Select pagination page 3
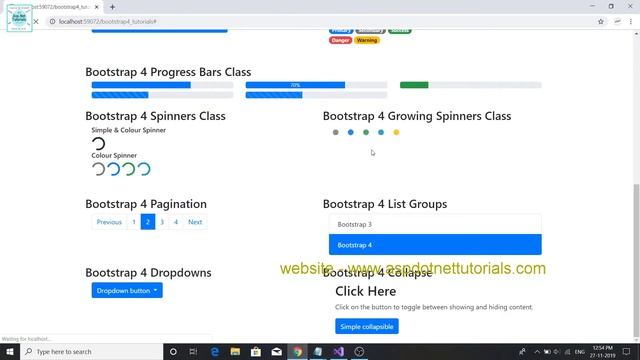640x360 pixels. point(162,222)
